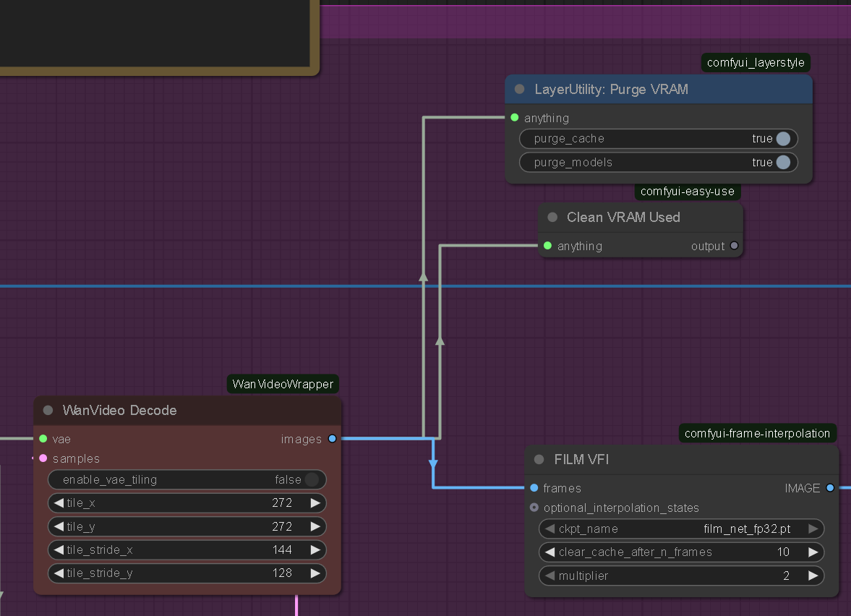Toggle enable_vae_tiling switch
851x616 pixels.
pyautogui.click(x=312, y=480)
